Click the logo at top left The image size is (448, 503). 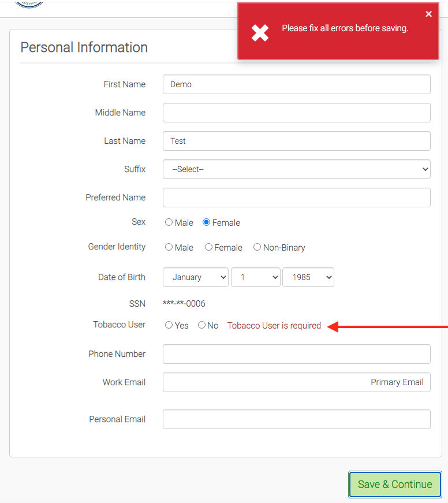click(29, 3)
